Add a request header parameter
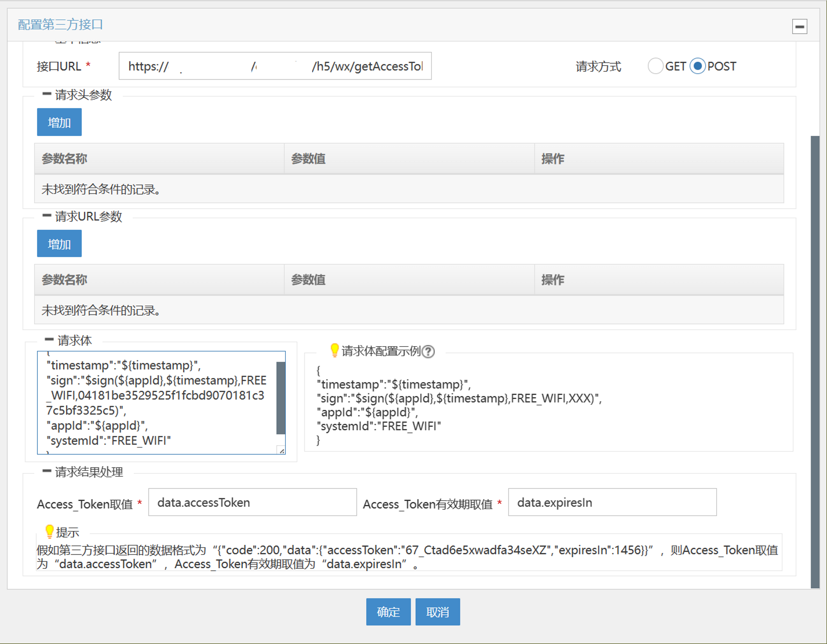827x644 pixels. tap(59, 122)
